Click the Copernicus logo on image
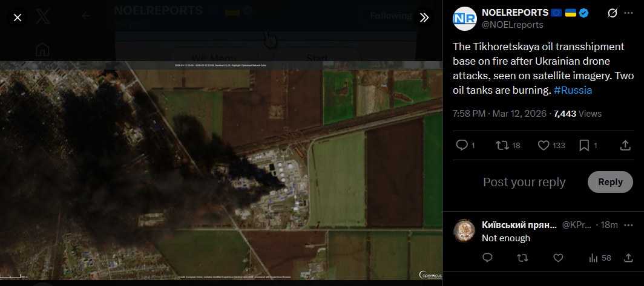The image size is (644, 286). tap(430, 275)
